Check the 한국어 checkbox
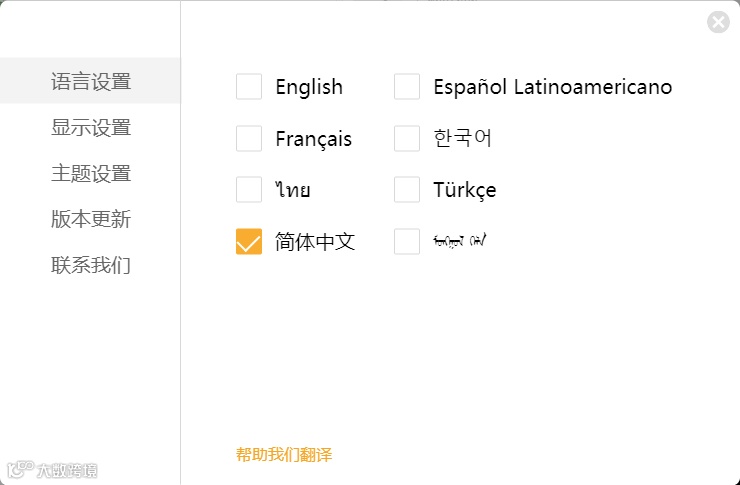The height and width of the screenshot is (485, 740). click(407, 138)
